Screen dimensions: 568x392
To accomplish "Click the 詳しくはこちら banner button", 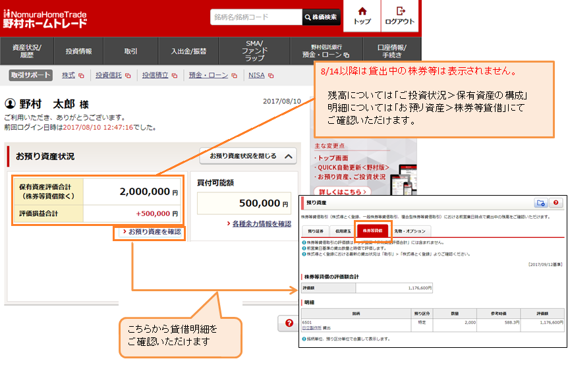I will tap(343, 192).
